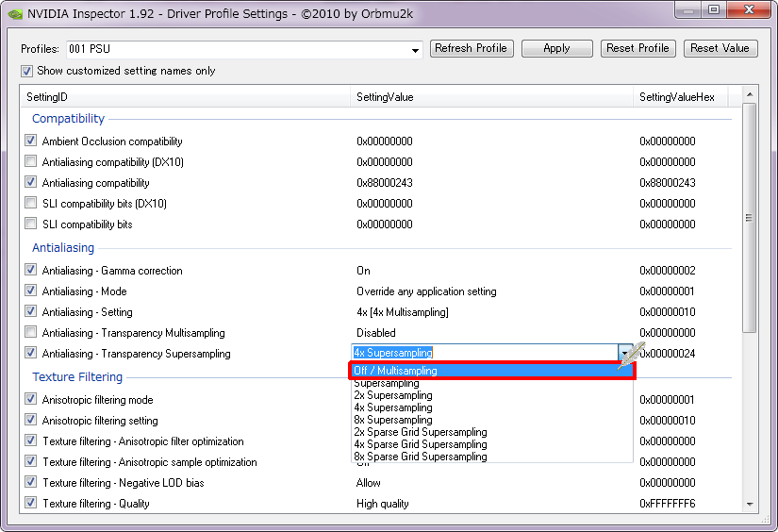
Task: Click Override any application setting value
Action: coord(426,291)
